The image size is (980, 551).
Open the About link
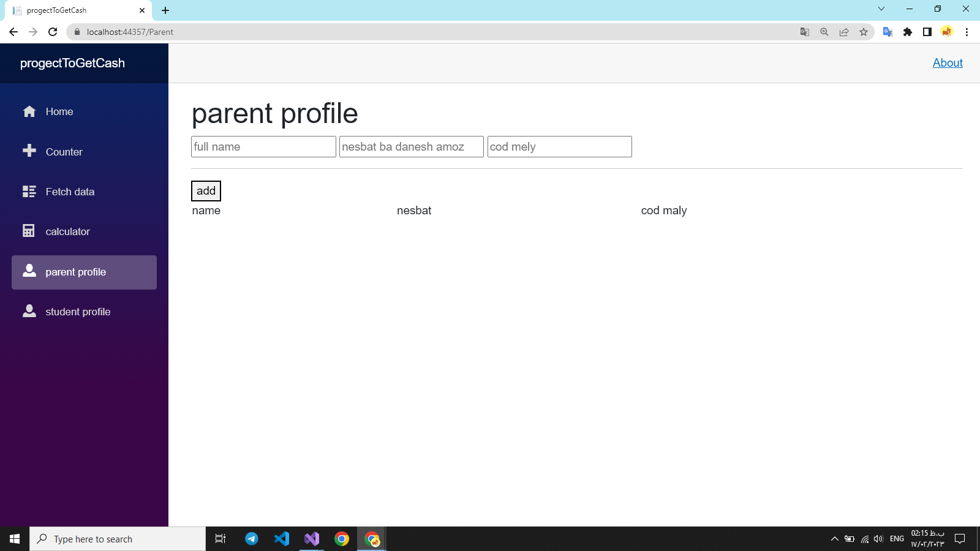(948, 63)
